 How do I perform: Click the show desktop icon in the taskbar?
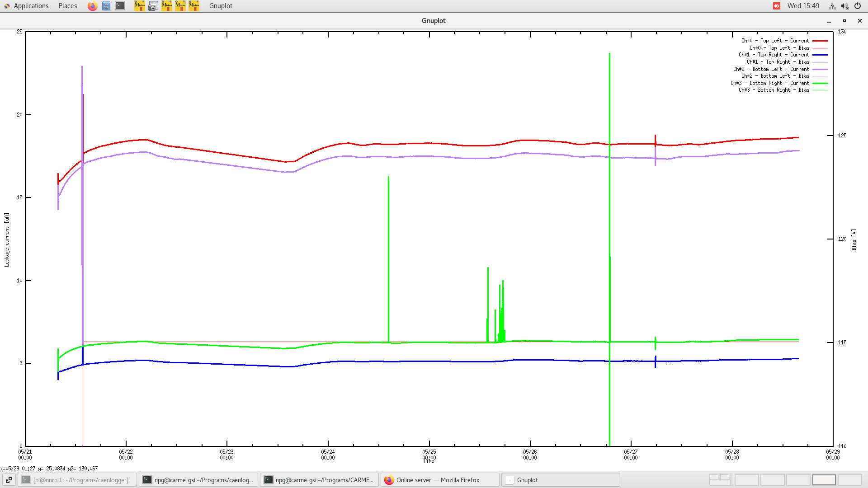pyautogui.click(x=9, y=479)
